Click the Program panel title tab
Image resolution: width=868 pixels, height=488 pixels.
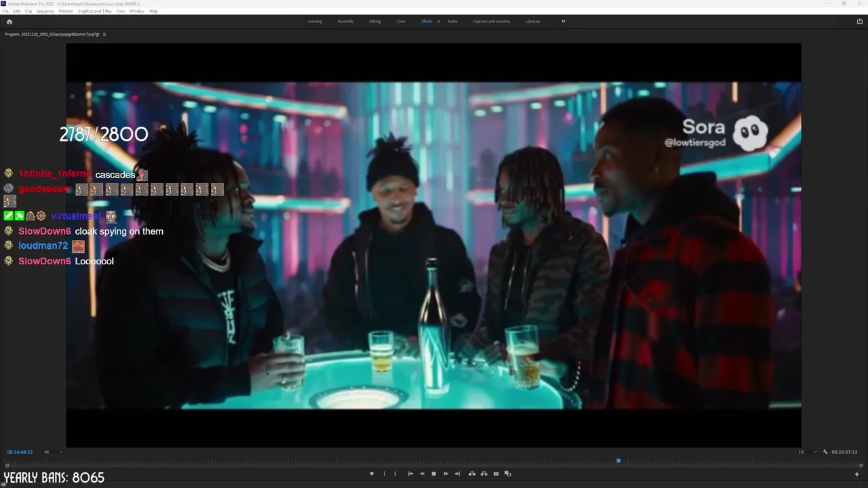[52, 34]
